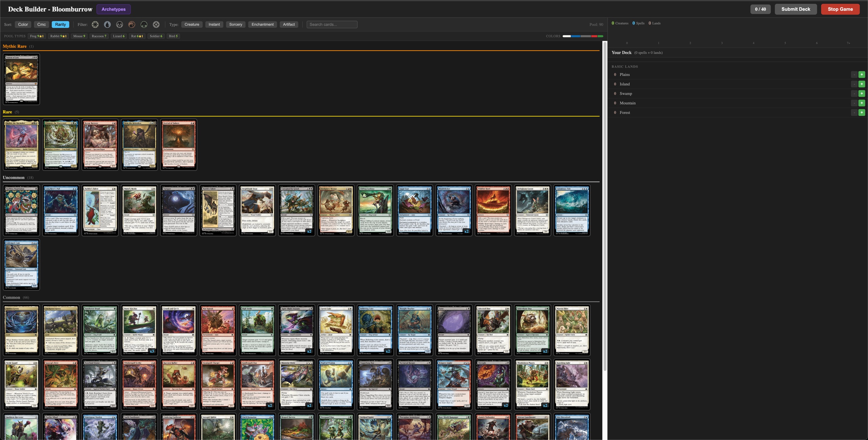Viewport: 868px width, 440px height.
Task: Open the Archetypes panel
Action: [114, 9]
